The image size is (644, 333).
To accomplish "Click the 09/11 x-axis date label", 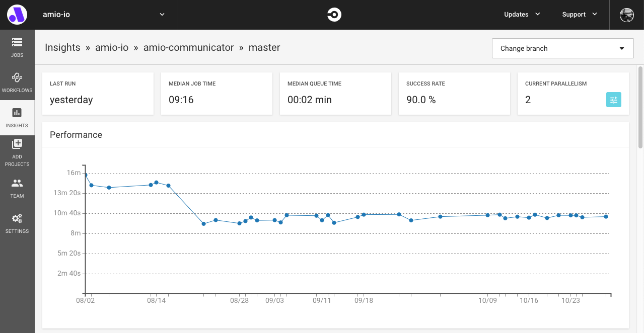I will [322, 300].
